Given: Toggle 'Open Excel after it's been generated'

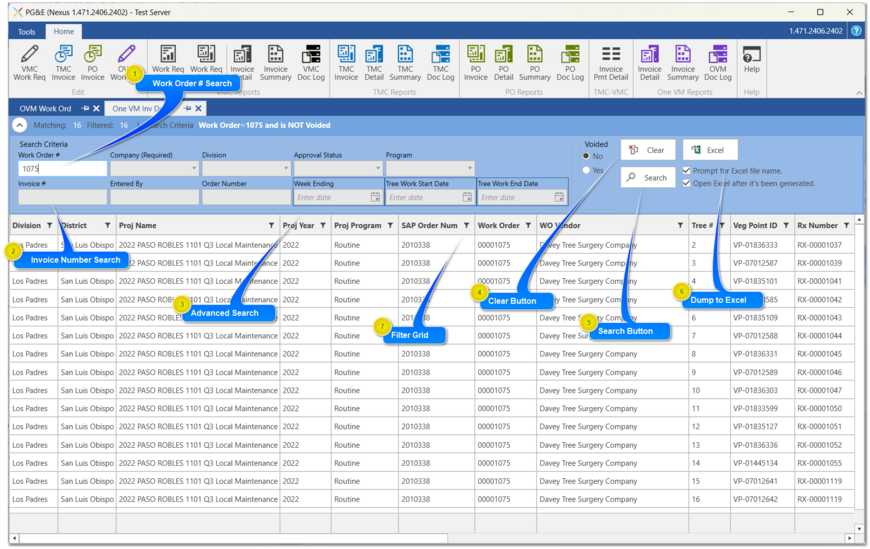Looking at the screenshot, I should (687, 183).
